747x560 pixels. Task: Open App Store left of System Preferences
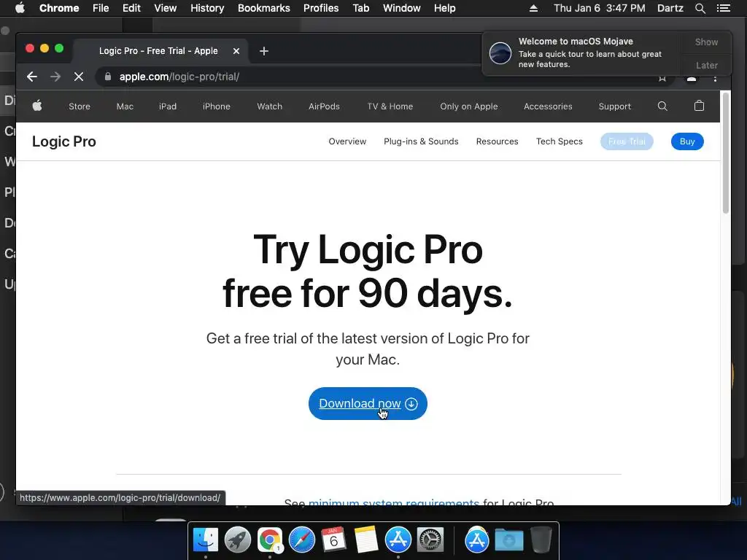pyautogui.click(x=398, y=540)
